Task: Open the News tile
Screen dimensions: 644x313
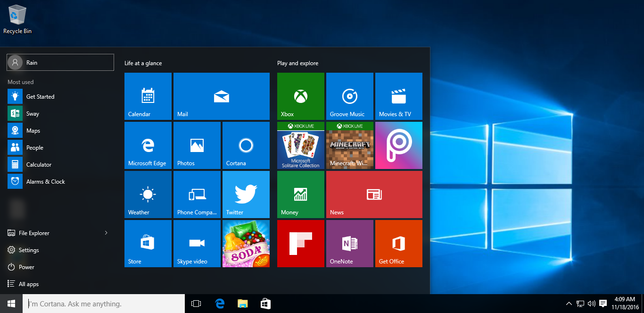Action: point(374,195)
